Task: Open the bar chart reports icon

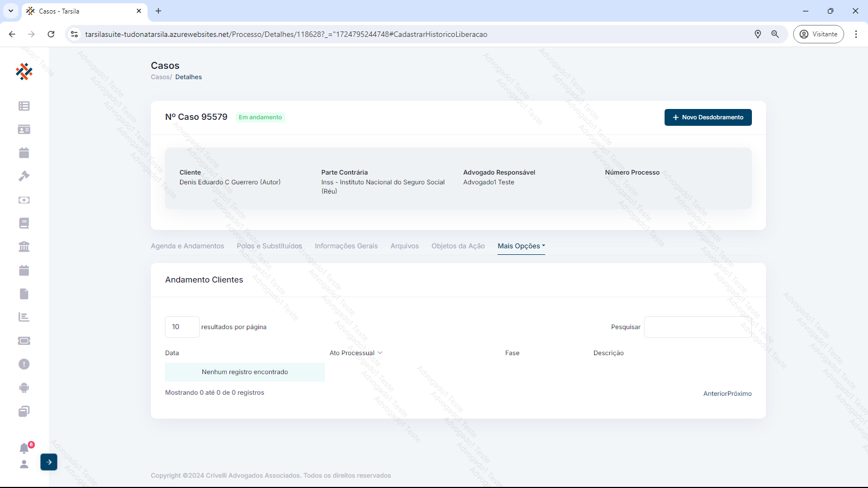Action: point(24,317)
